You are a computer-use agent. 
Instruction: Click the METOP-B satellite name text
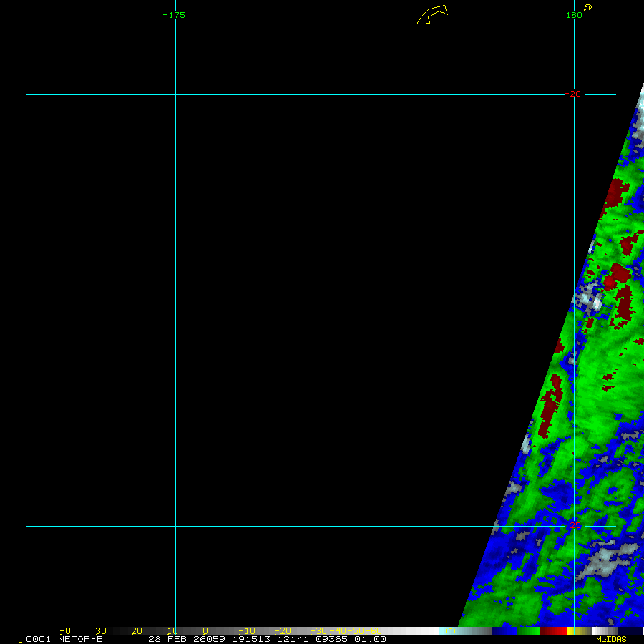click(x=80, y=639)
